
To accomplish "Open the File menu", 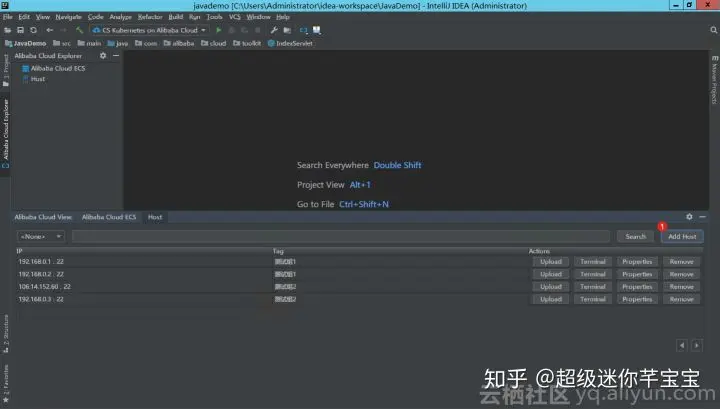I will click(8, 17).
